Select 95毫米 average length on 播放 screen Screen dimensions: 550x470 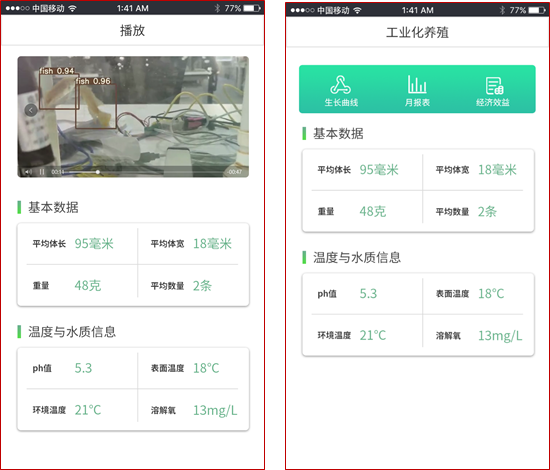tap(94, 244)
